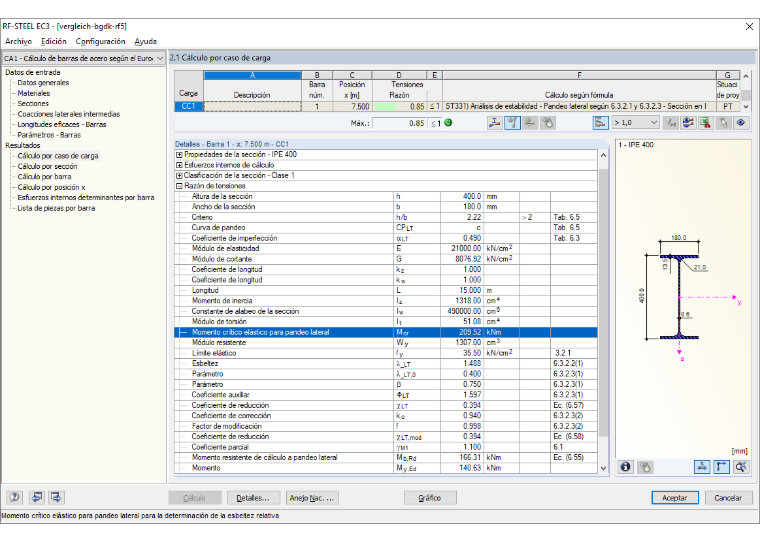Open the >1,0 ratio filter dropdown
This screenshot has width=760, height=542.
(x=635, y=123)
